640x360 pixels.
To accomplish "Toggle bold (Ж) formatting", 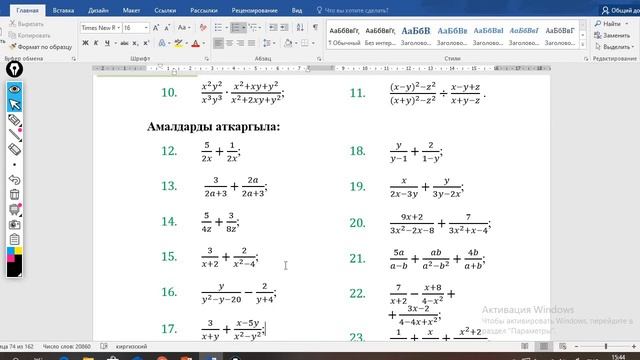I will (x=85, y=43).
